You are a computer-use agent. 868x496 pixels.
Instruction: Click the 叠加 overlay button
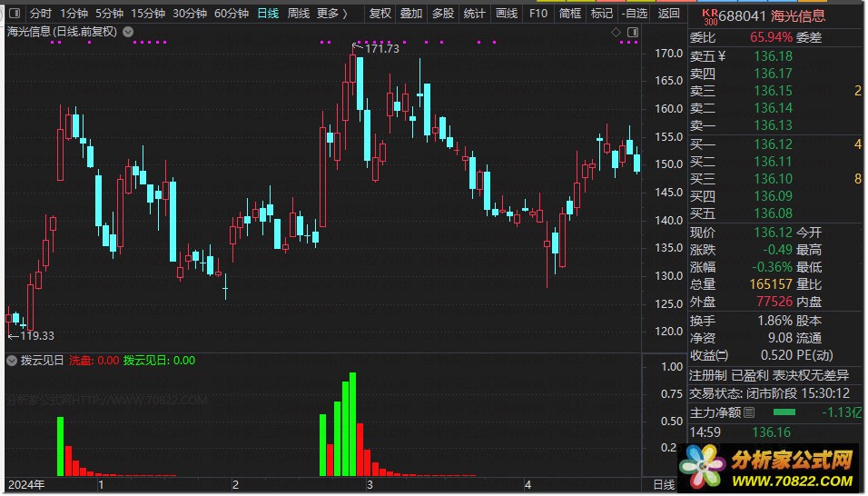411,14
